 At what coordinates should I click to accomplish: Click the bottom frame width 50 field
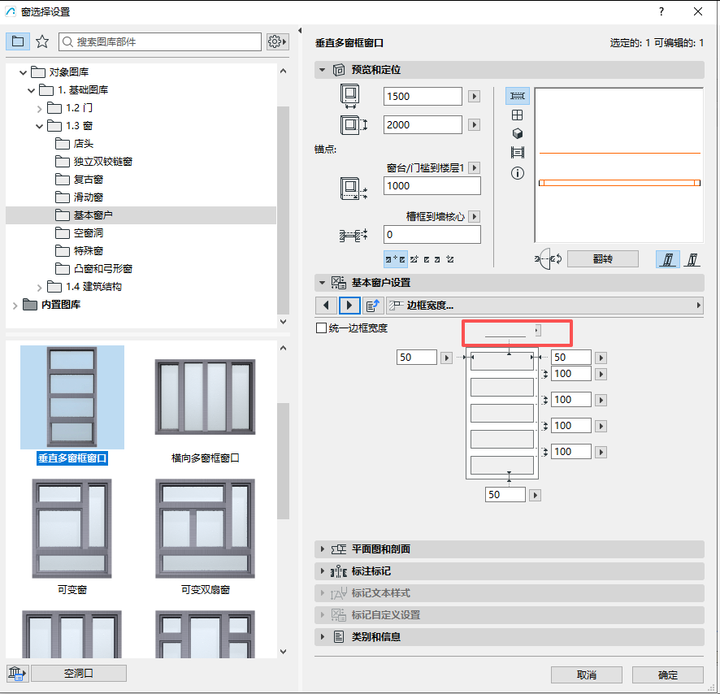click(505, 495)
